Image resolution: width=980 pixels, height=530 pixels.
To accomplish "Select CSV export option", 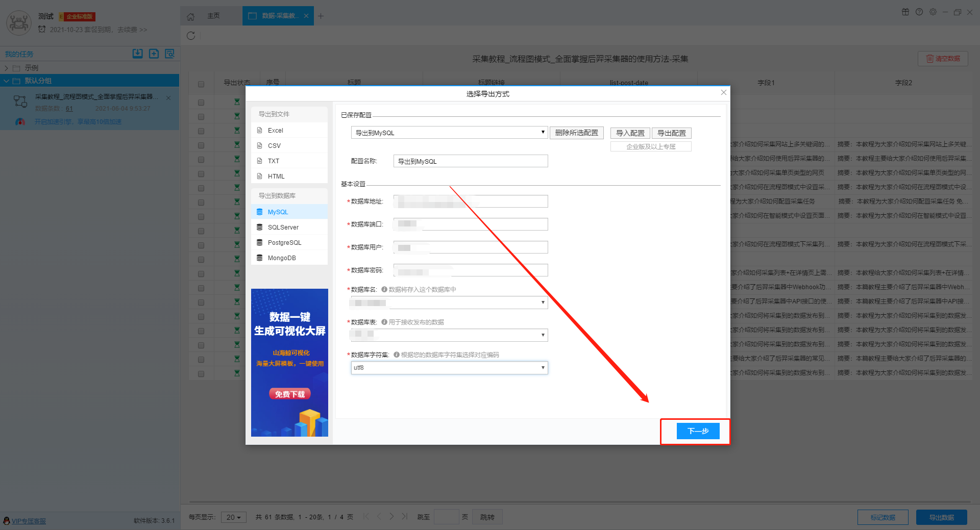I will tap(289, 146).
